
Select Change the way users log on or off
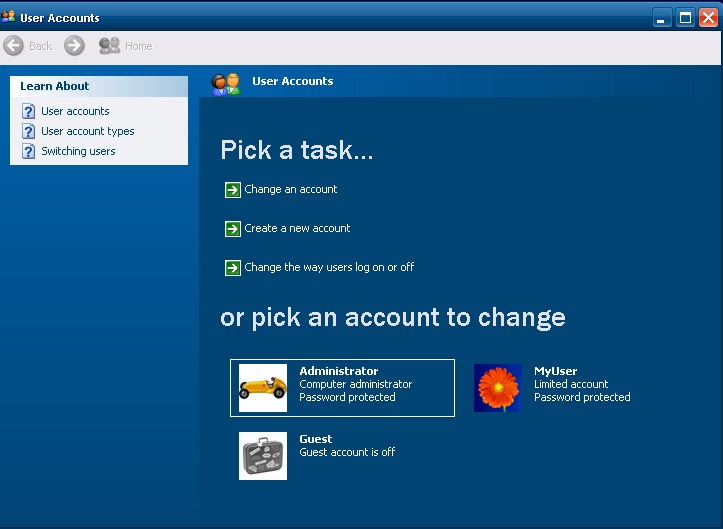(x=329, y=267)
